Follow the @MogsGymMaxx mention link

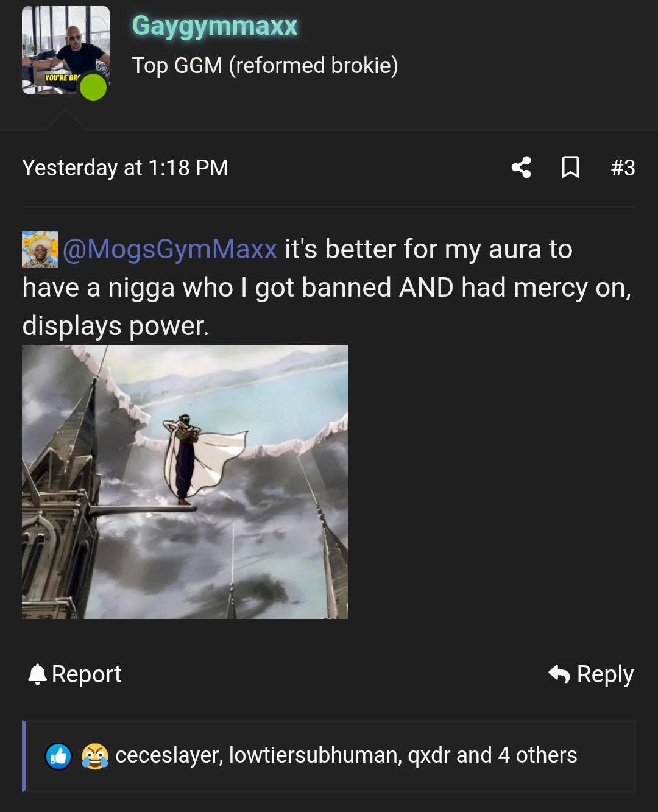pyautogui.click(x=170, y=249)
